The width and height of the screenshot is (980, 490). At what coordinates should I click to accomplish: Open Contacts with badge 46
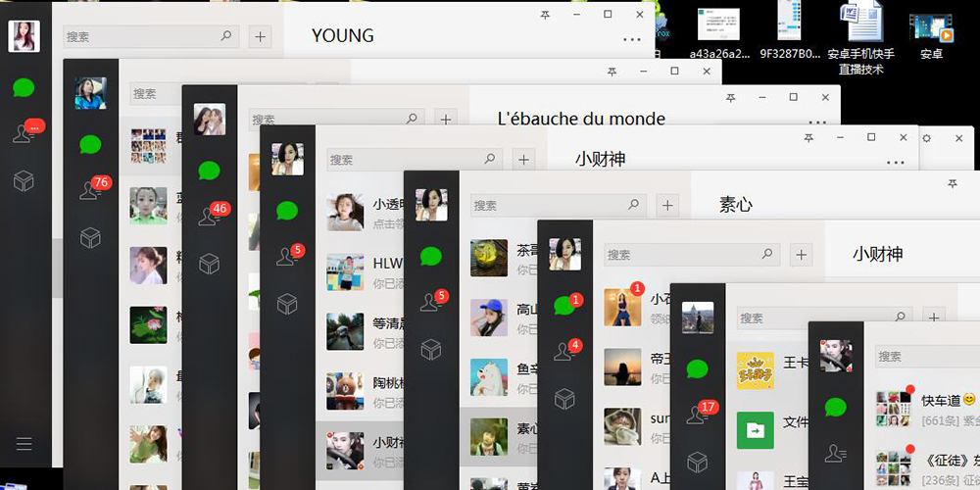(x=211, y=215)
